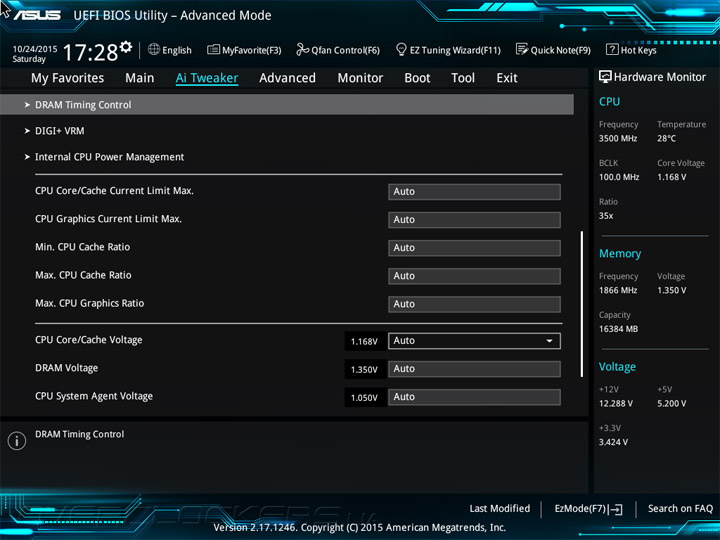This screenshot has width=720, height=540.
Task: Click the 1.050V system agent readout
Action: point(364,398)
